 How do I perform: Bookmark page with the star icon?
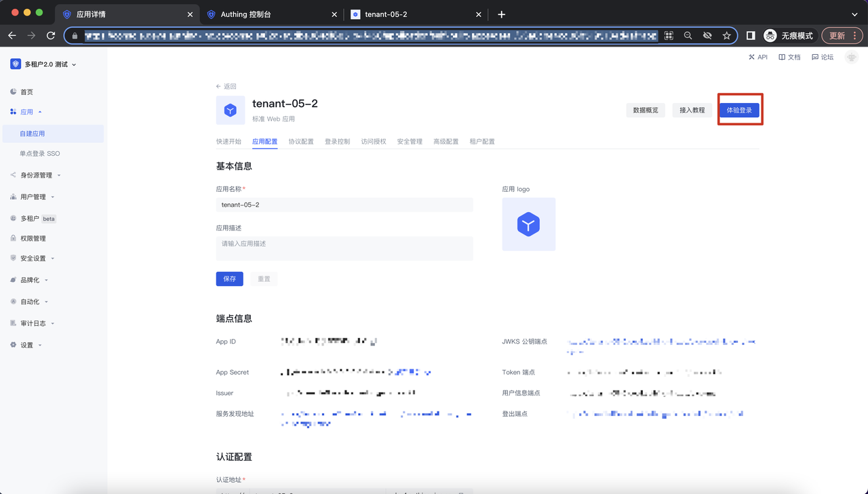coord(726,35)
